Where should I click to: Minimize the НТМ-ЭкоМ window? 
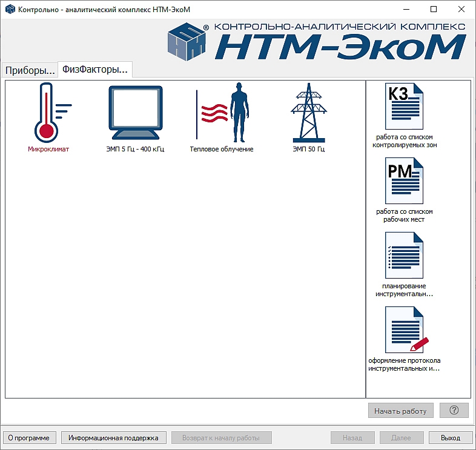coord(406,10)
